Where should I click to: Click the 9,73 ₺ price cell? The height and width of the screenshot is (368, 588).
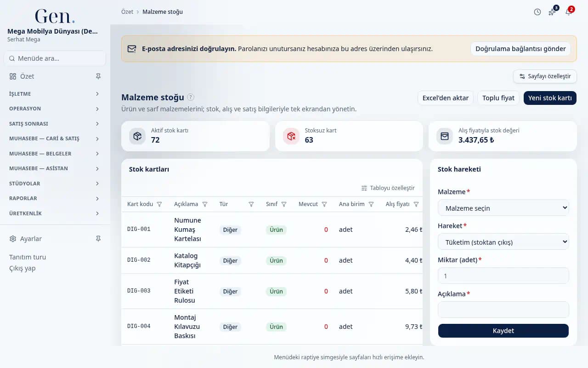point(413,327)
